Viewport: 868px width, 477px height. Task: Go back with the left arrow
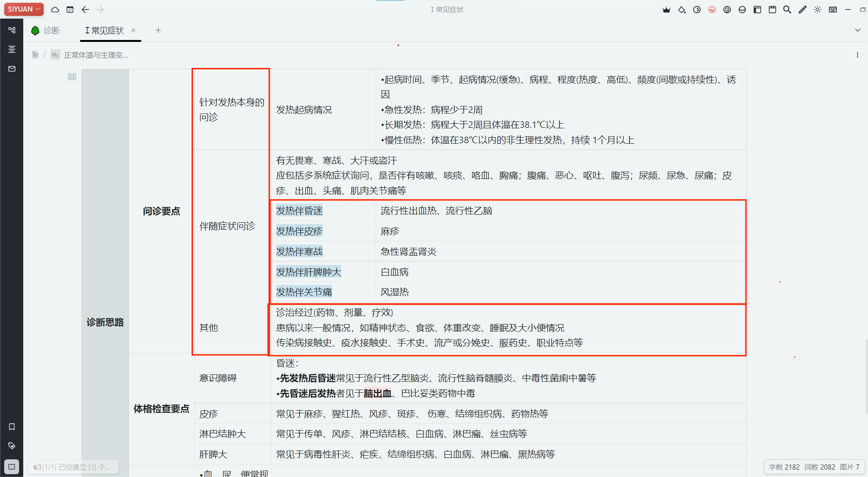tap(85, 9)
